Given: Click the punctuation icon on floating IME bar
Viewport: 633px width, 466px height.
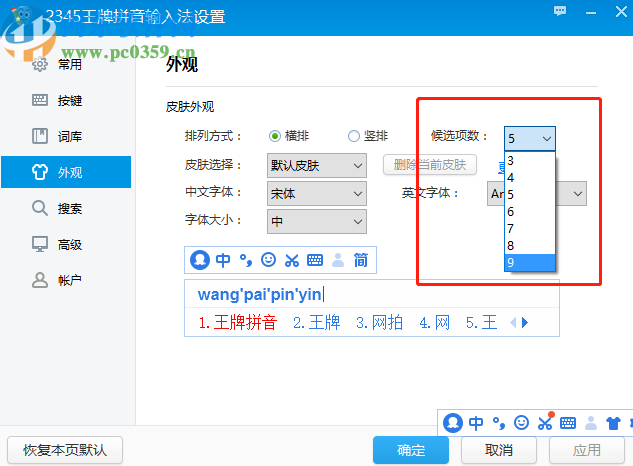Looking at the screenshot, I should tap(499, 423).
